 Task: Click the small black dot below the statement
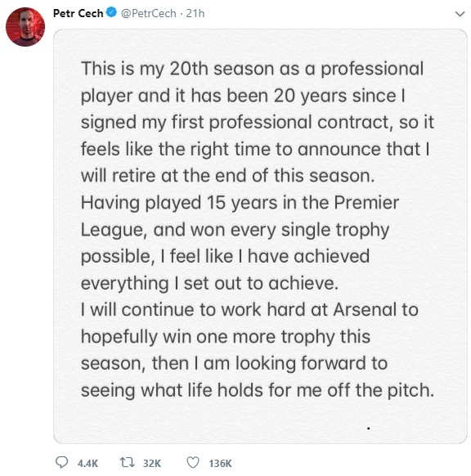368,429
